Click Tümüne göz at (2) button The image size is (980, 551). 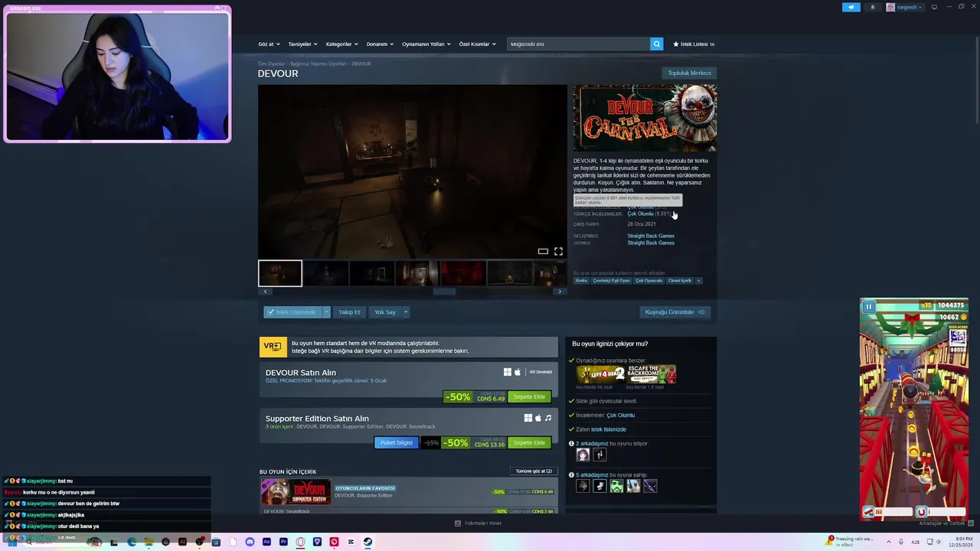(534, 471)
